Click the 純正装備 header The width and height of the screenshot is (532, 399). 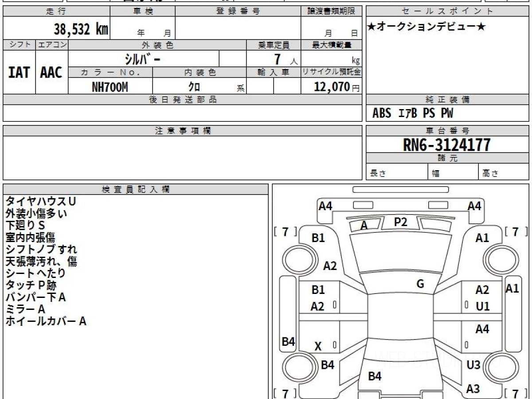pyautogui.click(x=447, y=99)
